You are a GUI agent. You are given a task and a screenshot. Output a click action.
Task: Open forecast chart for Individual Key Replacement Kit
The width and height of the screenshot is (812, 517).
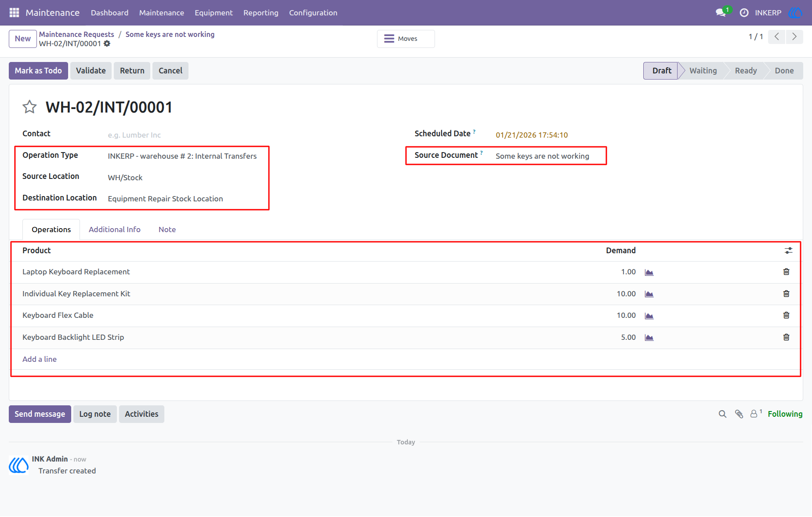pyautogui.click(x=649, y=294)
